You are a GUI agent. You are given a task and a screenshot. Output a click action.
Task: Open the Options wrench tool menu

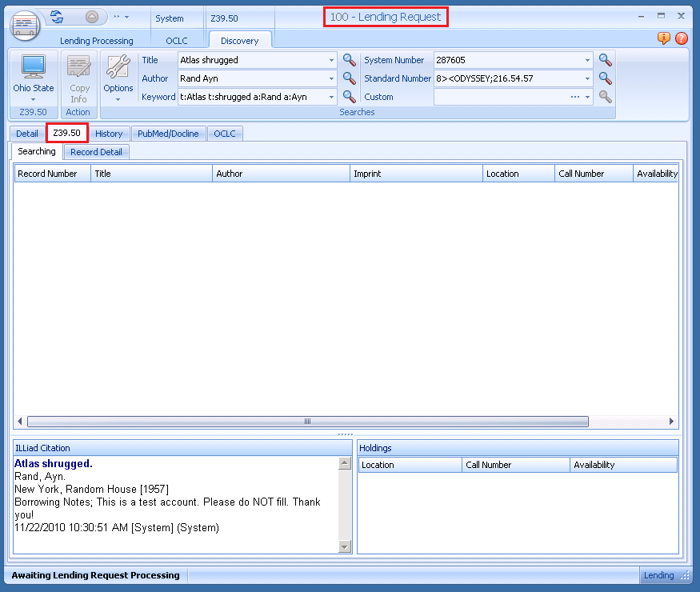(118, 77)
